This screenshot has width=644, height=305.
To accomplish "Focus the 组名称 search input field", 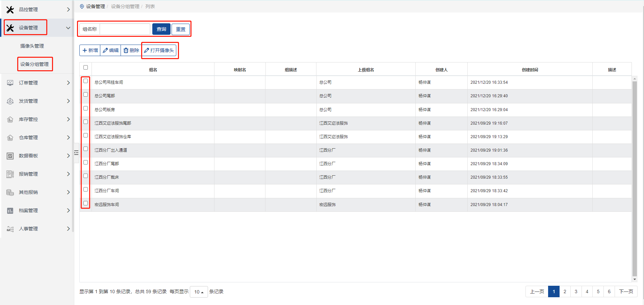I will [125, 29].
